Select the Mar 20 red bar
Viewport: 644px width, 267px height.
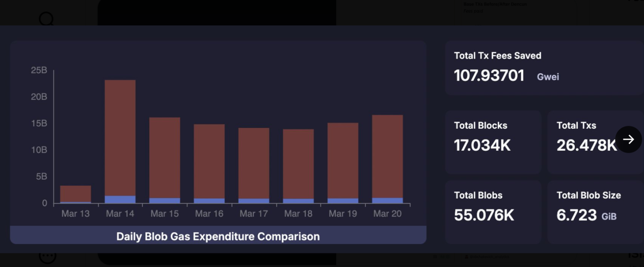click(387, 156)
